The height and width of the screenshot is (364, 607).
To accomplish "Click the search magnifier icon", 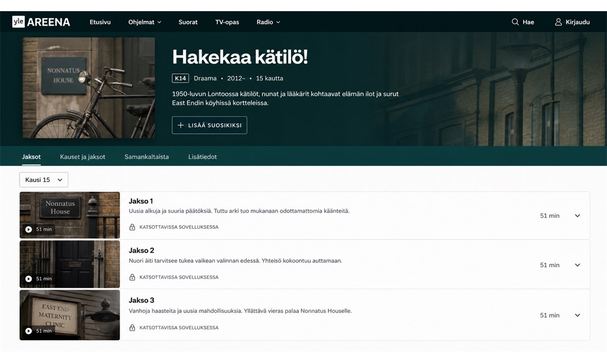I will (x=515, y=22).
